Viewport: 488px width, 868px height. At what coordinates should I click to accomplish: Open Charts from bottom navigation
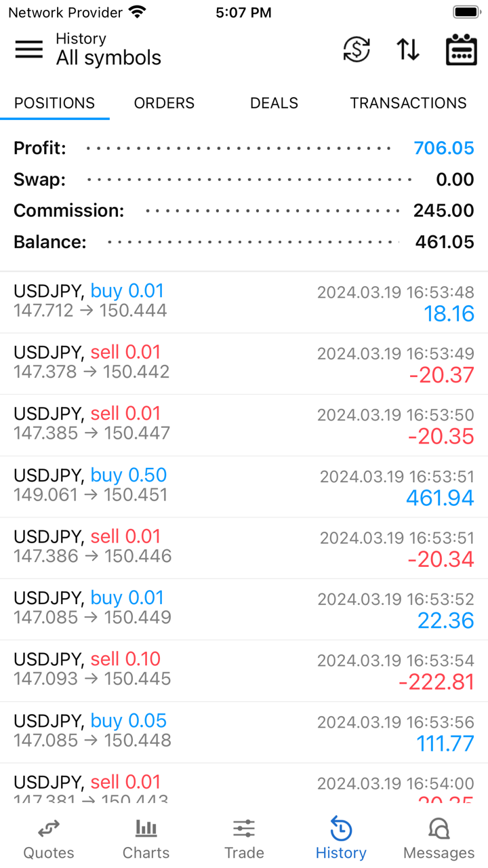click(146, 838)
